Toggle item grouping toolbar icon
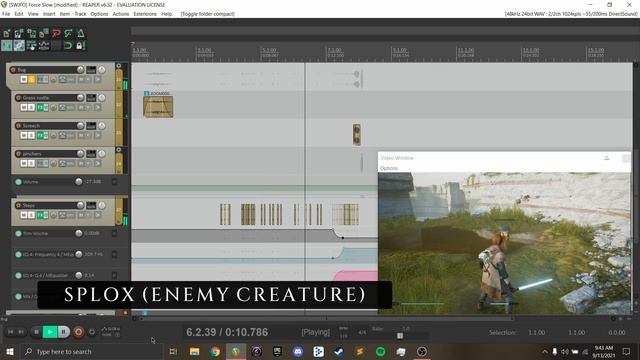Image resolution: width=640 pixels, height=360 pixels. tap(19, 46)
